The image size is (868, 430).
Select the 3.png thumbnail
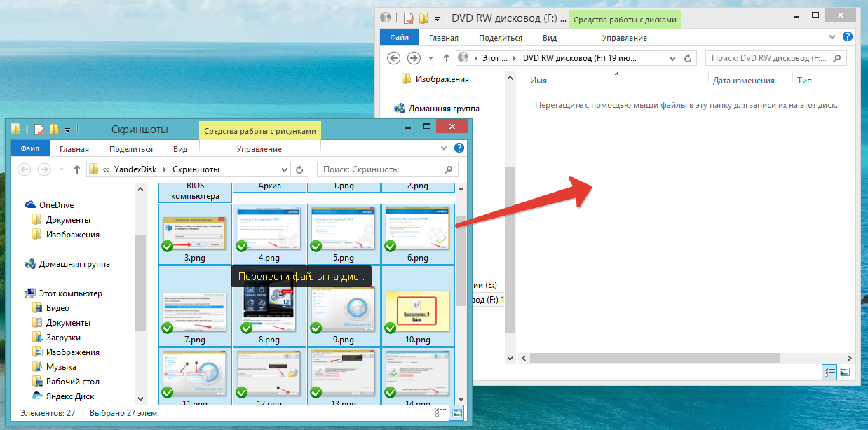(195, 234)
